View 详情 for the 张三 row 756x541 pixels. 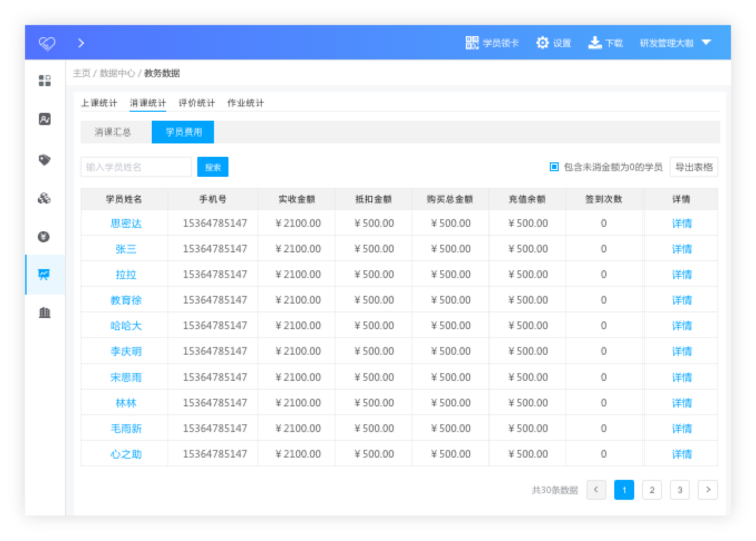tap(682, 249)
